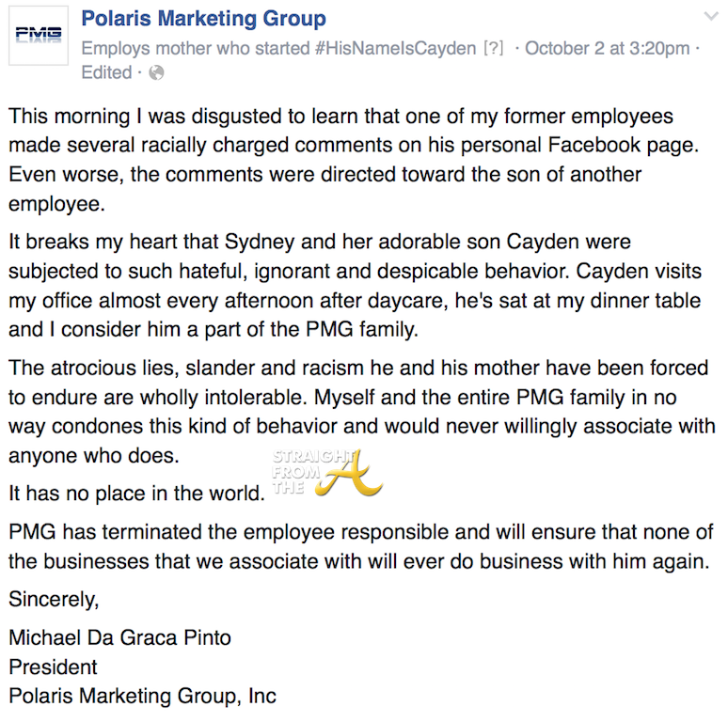Screen dimensions: 728x722
Task: Click the paragraph starting 'The atrocious lies'
Action: tap(357, 412)
